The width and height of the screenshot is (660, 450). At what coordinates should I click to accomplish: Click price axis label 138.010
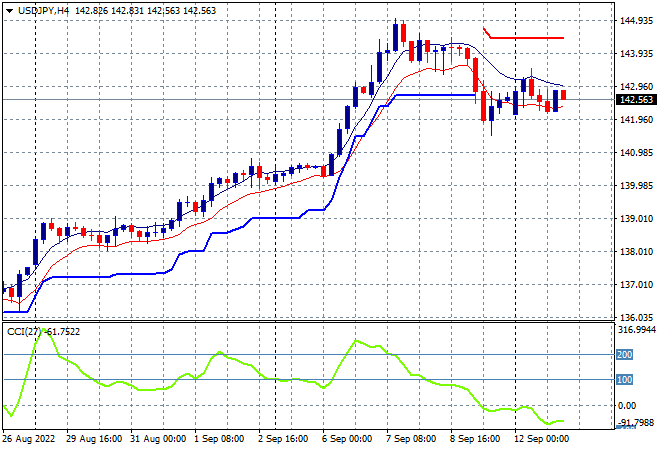click(636, 252)
